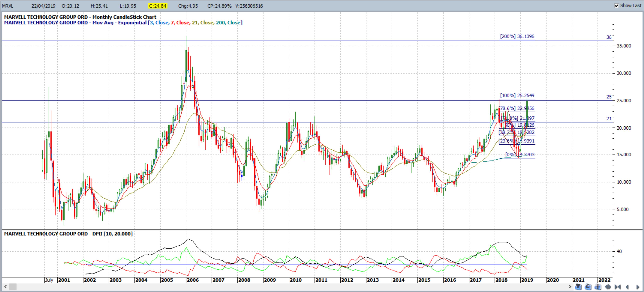
Task: Click the high price H:25.41
Action: pyautogui.click(x=99, y=6)
